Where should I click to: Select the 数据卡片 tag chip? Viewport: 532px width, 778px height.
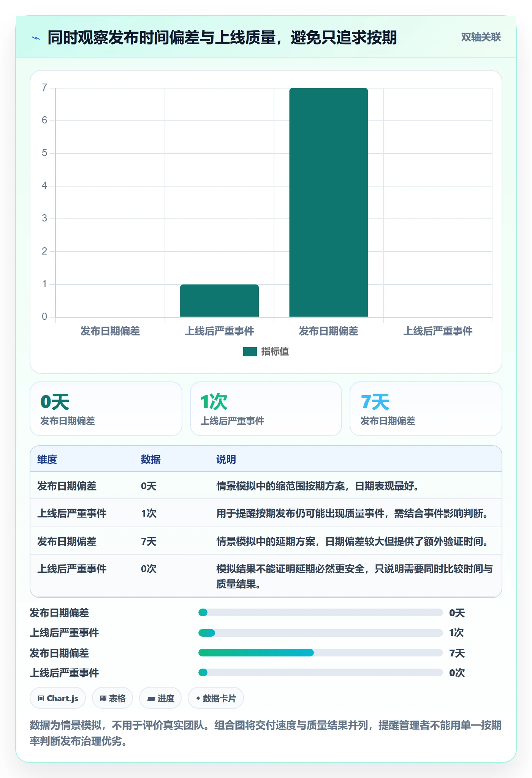tap(216, 698)
